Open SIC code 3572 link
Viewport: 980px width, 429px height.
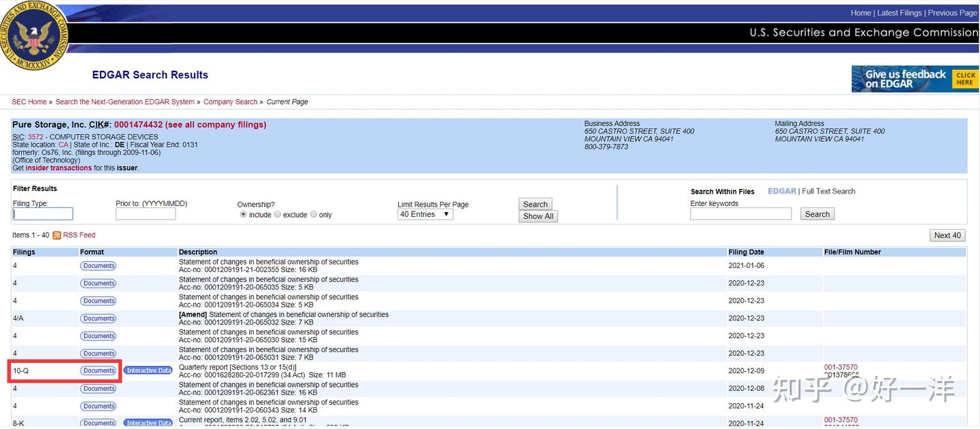click(35, 137)
